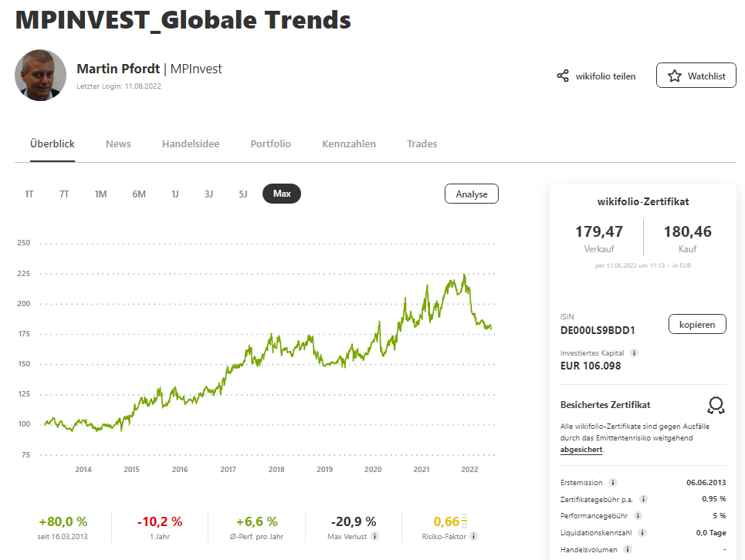This screenshot has height=560, width=745.
Task: Click Martin Pfordt's profile picture
Action: tap(40, 75)
